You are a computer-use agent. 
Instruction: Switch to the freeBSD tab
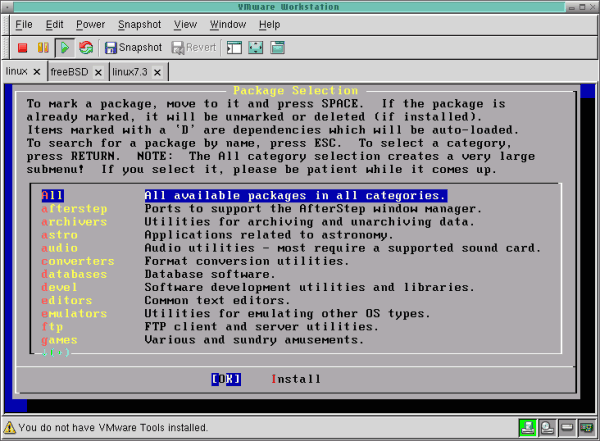[69, 72]
